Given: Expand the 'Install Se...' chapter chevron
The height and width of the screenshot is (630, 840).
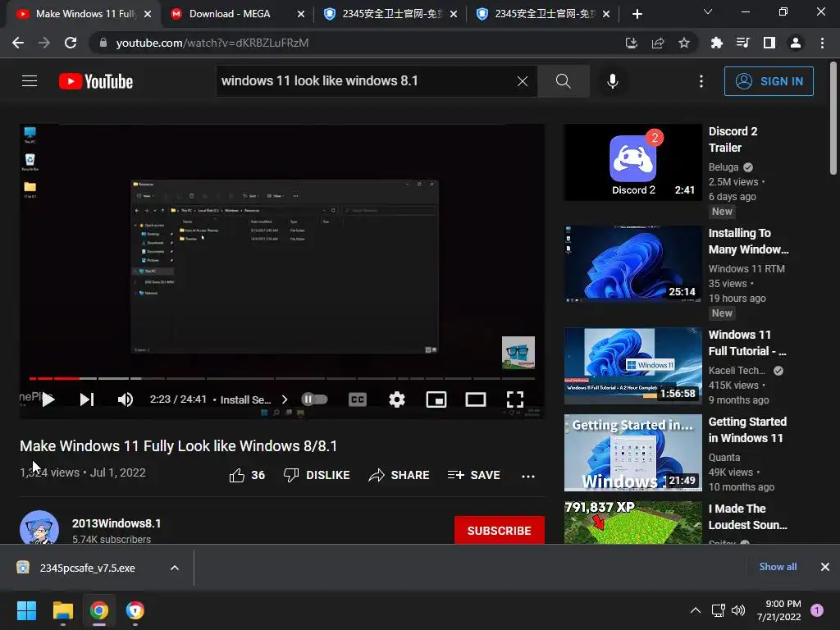Looking at the screenshot, I should point(285,399).
